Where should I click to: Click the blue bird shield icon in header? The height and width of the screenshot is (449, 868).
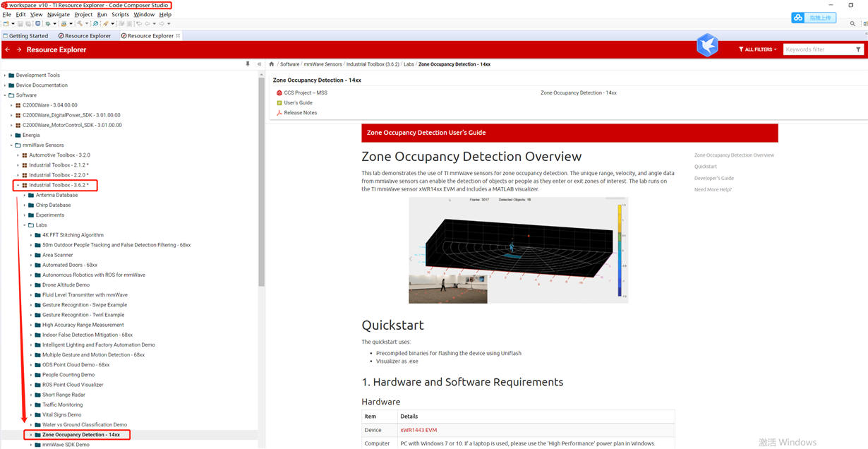[707, 45]
